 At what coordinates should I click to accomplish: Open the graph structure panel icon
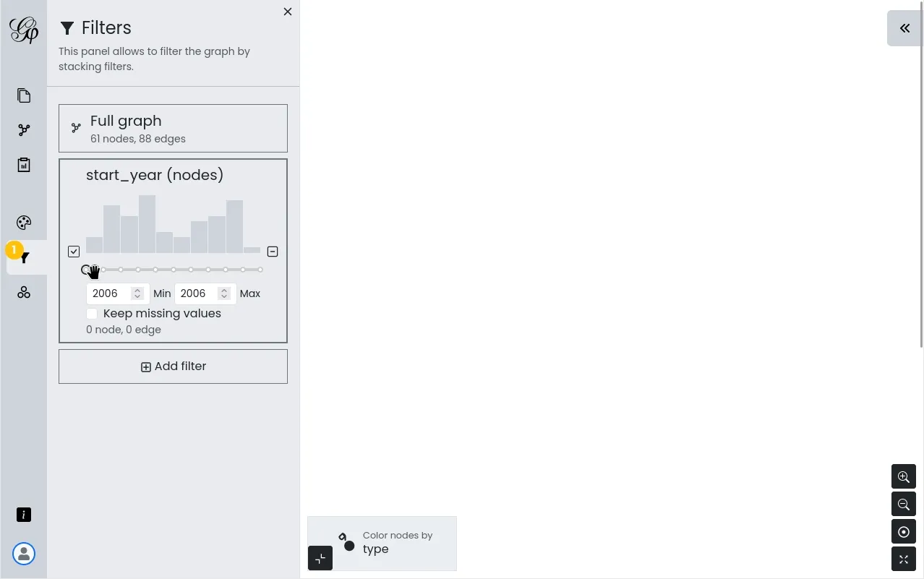point(24,130)
